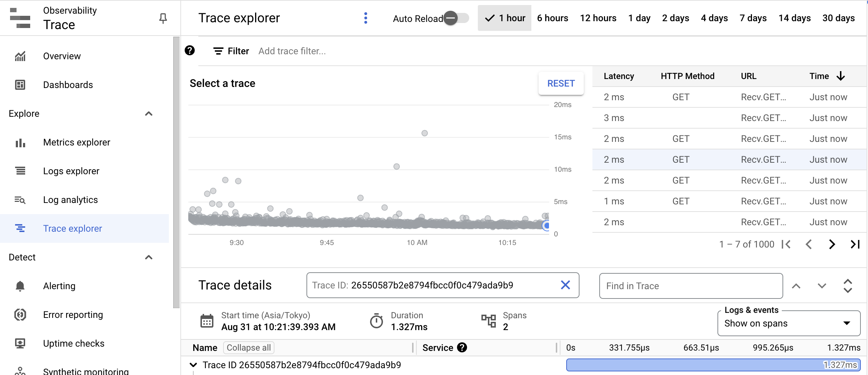Click the filter help question mark icon
Viewport: 868px width, 375px height.
point(190,51)
